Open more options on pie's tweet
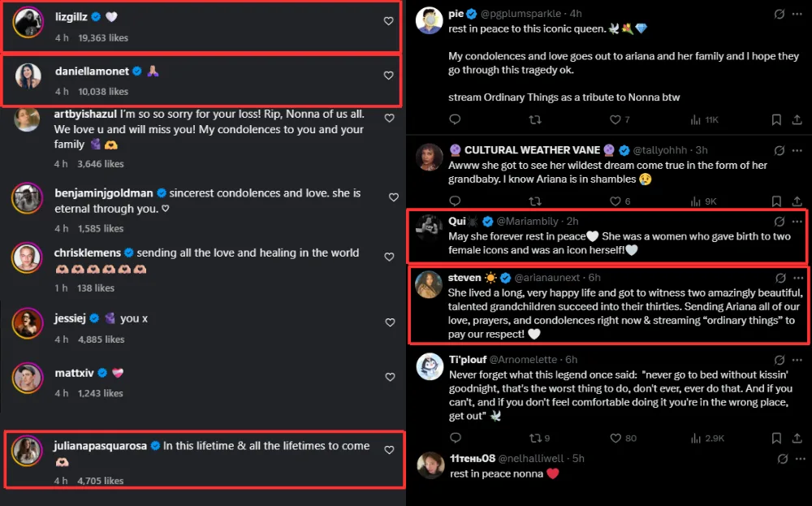Image resolution: width=812 pixels, height=506 pixels. coord(798,14)
